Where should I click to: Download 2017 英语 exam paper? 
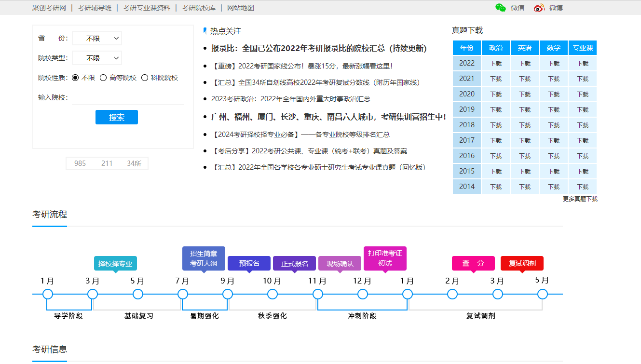(525, 140)
